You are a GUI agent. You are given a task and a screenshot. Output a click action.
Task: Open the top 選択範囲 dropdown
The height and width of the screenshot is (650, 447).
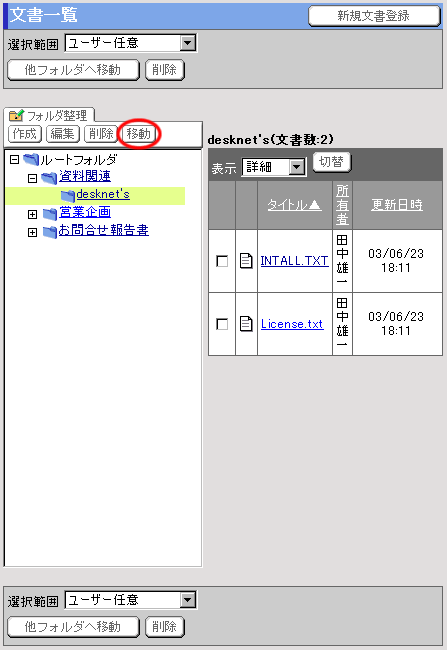coord(131,43)
